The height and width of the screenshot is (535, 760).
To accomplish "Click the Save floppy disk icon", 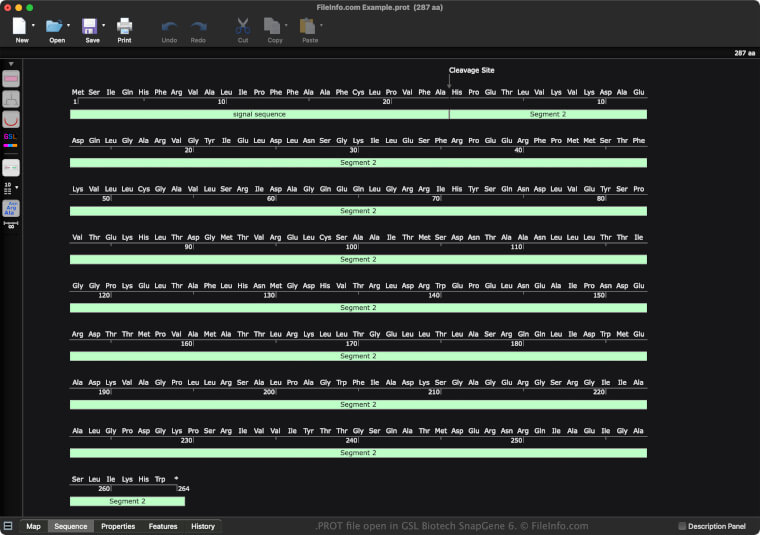I will (89, 26).
